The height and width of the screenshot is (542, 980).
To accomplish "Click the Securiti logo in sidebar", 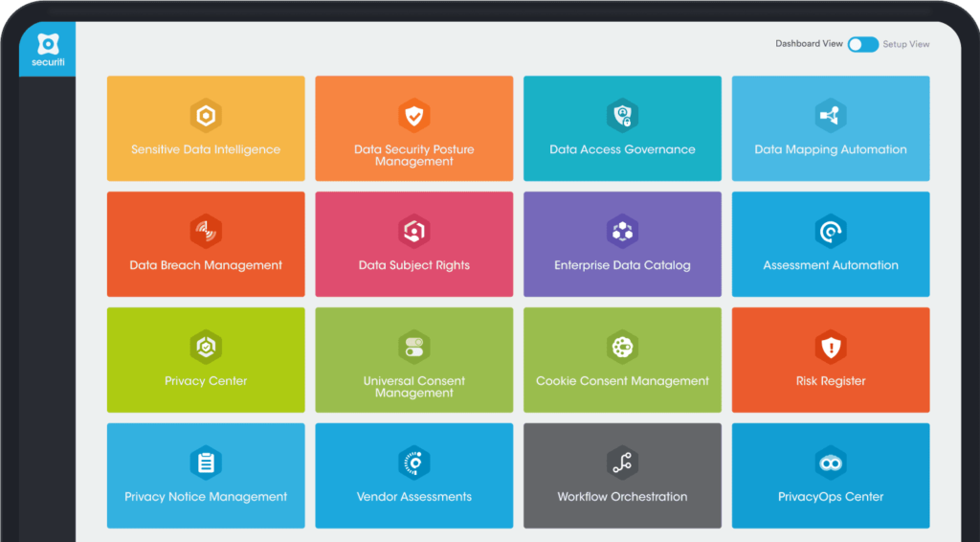I will pos(48,50).
